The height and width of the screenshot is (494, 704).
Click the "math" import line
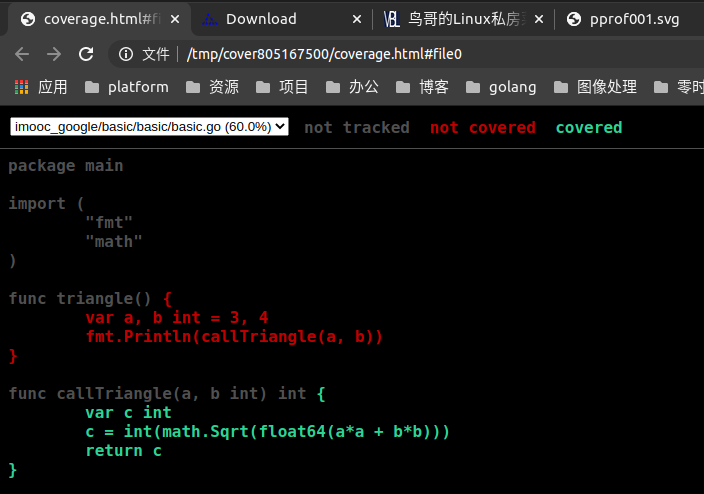pos(114,242)
